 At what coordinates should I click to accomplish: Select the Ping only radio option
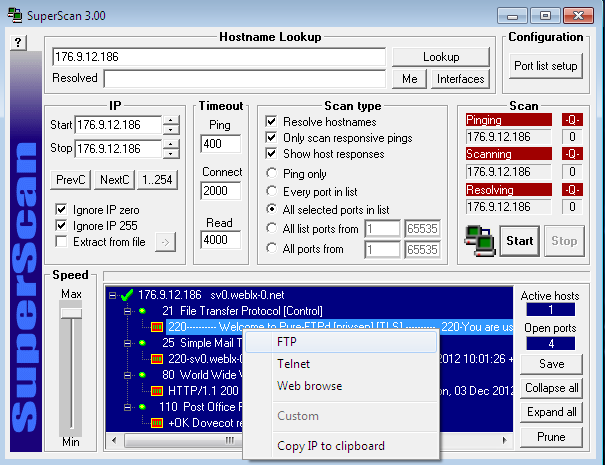(x=272, y=173)
